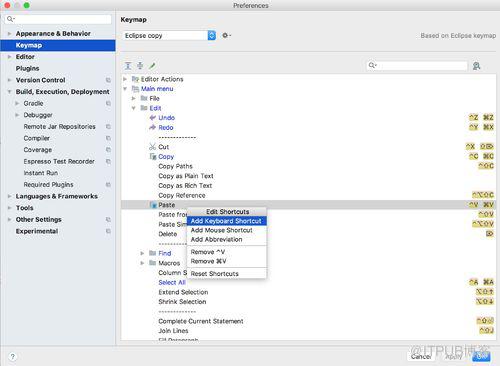The height and width of the screenshot is (366, 500).
Task: Click the File folder icon
Action: pyautogui.click(x=144, y=98)
